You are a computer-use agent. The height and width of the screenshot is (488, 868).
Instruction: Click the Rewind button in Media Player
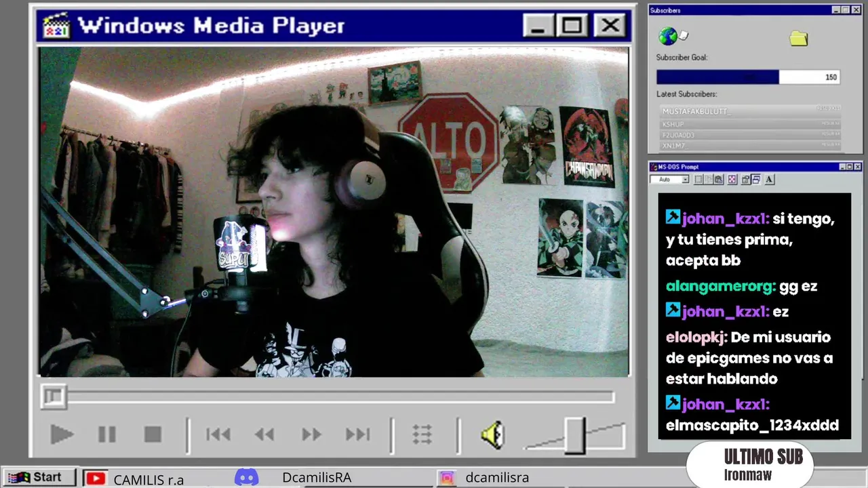[264, 434]
